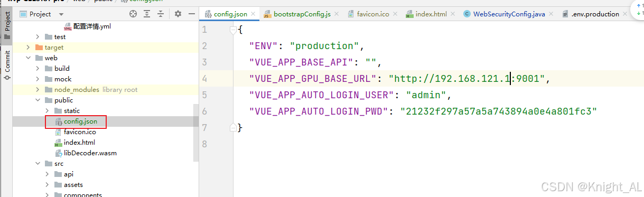Click the fold toggle at opening brace line 1
Image resolution: width=644 pixels, height=197 pixels.
point(232,30)
